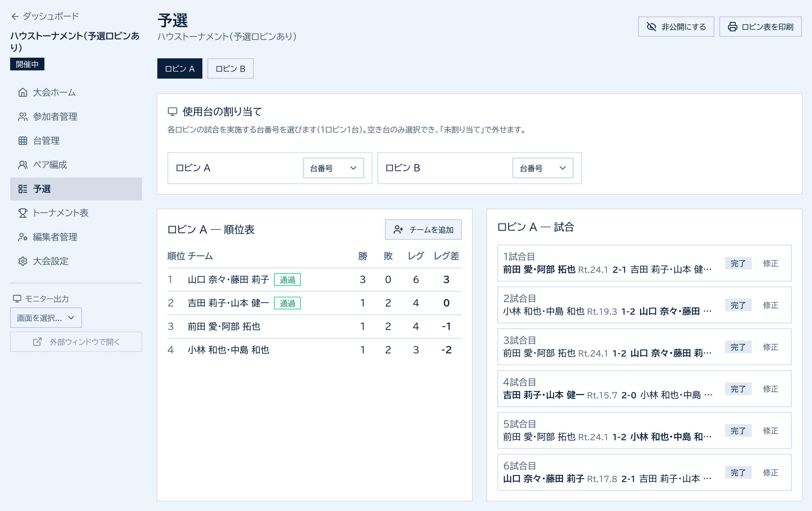Click the add-user icon in チームを追加
Image resolution: width=812 pixels, height=511 pixels.
tap(398, 230)
